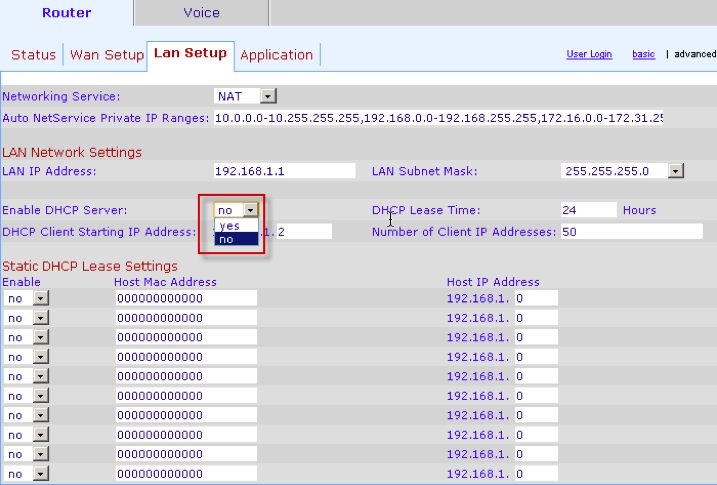Click the first Host IP Address field
The height and width of the screenshot is (485, 717).
pyautogui.click(x=535, y=298)
